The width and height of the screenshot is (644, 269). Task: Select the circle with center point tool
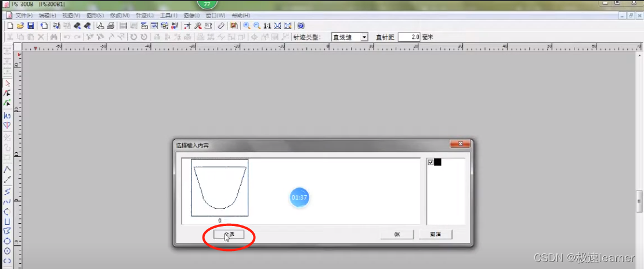coord(7,251)
